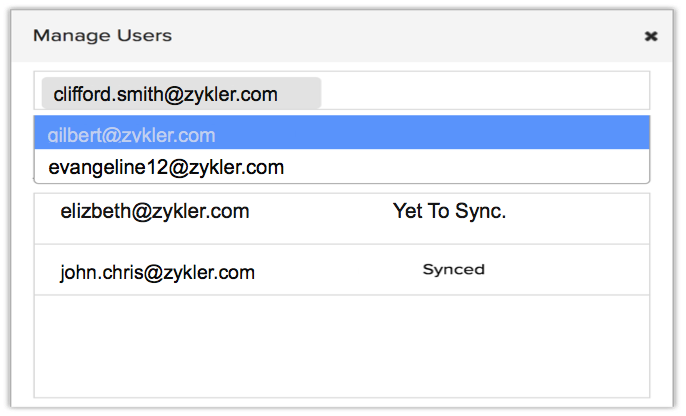Screen dimensions: 686x416
Task: Click between john.chris@zykler.com and "Synced"
Action: click(x=340, y=270)
